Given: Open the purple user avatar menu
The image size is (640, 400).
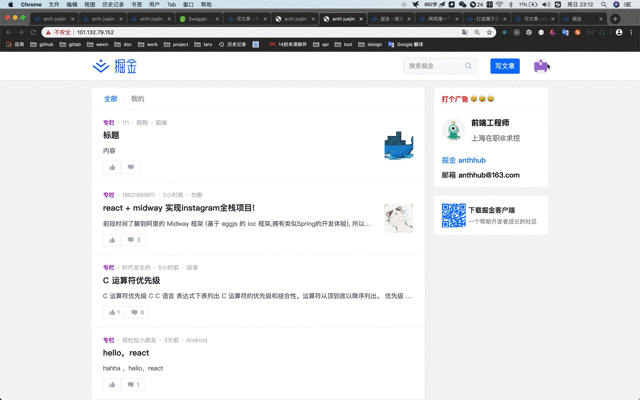Looking at the screenshot, I should coord(541,66).
